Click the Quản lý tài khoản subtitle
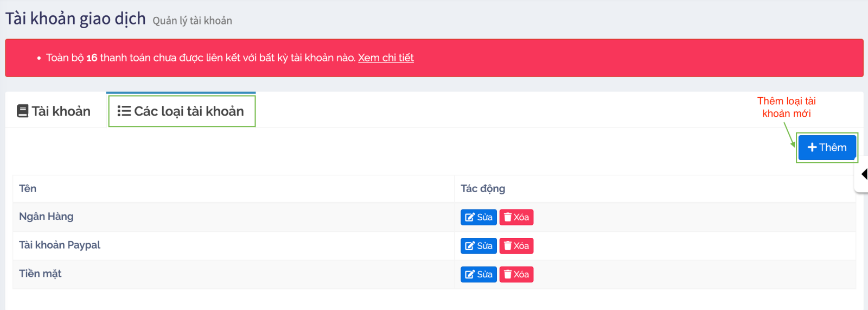Screen dimensions: 868x310 click(192, 21)
